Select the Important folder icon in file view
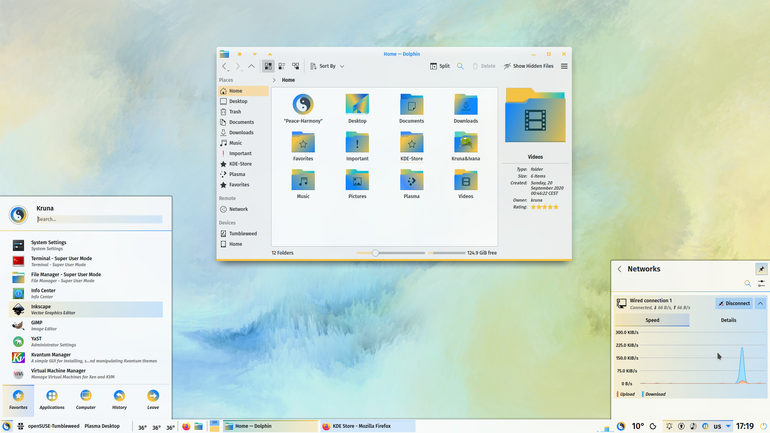The height and width of the screenshot is (433, 770). pyautogui.click(x=357, y=142)
